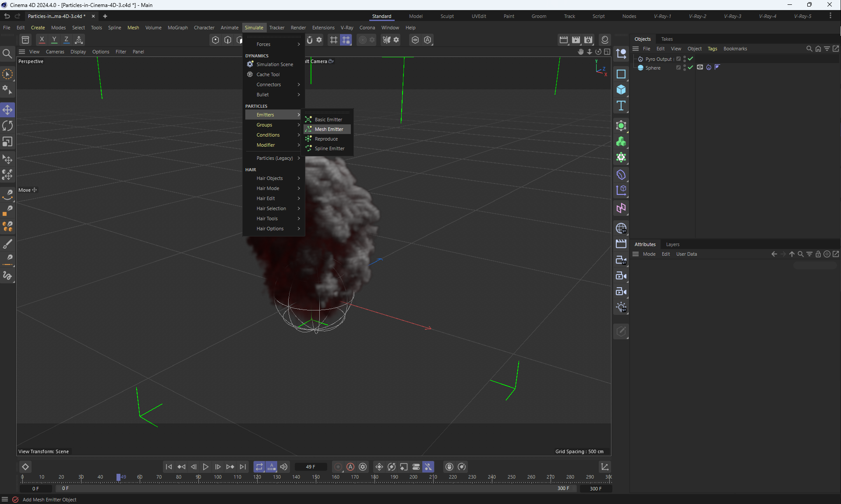This screenshot has height=504, width=841.
Task: Click Go to End of animation
Action: pyautogui.click(x=243, y=467)
